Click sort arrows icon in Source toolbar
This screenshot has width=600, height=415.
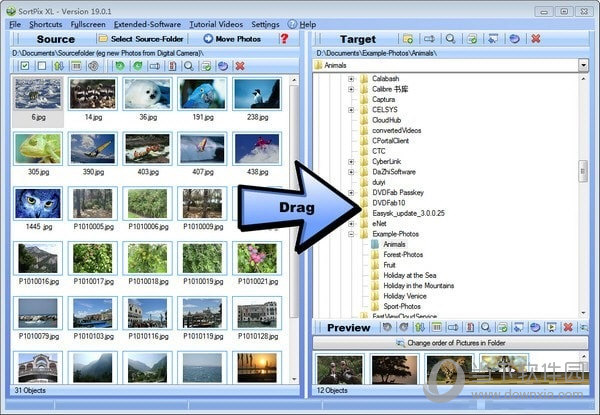point(59,66)
